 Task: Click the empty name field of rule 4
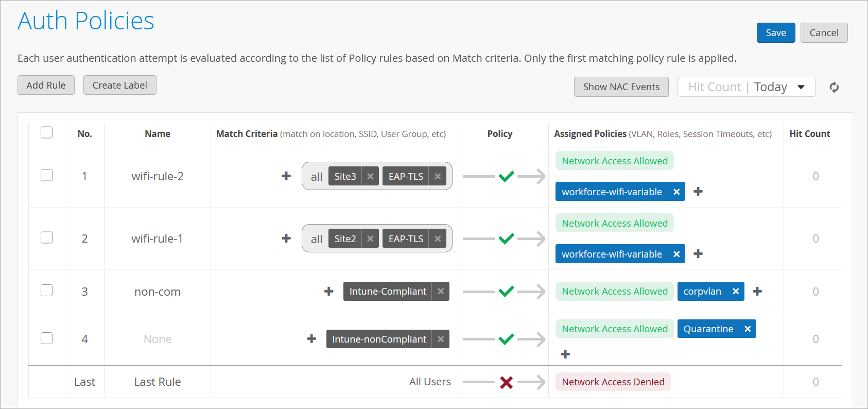pyautogui.click(x=158, y=339)
